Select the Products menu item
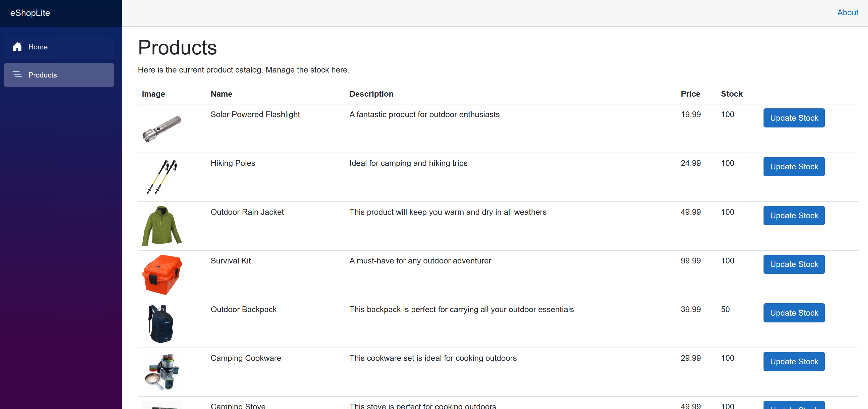The height and width of the screenshot is (409, 868). 42,75
